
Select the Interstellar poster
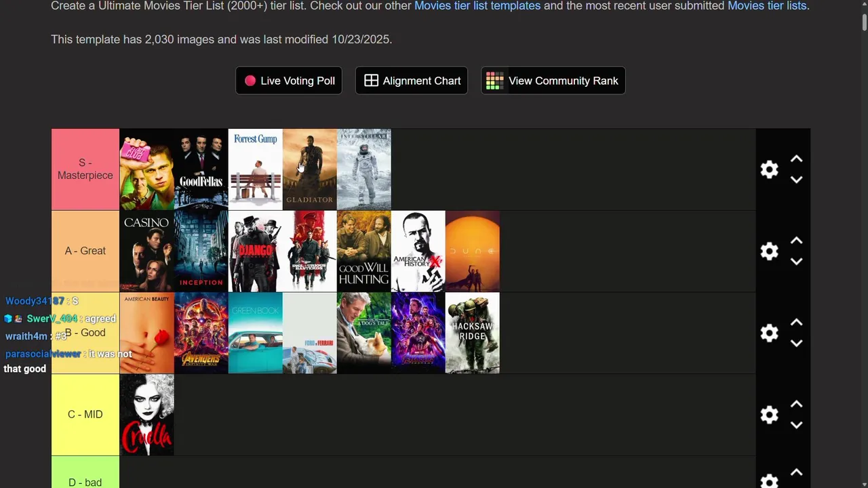point(363,169)
